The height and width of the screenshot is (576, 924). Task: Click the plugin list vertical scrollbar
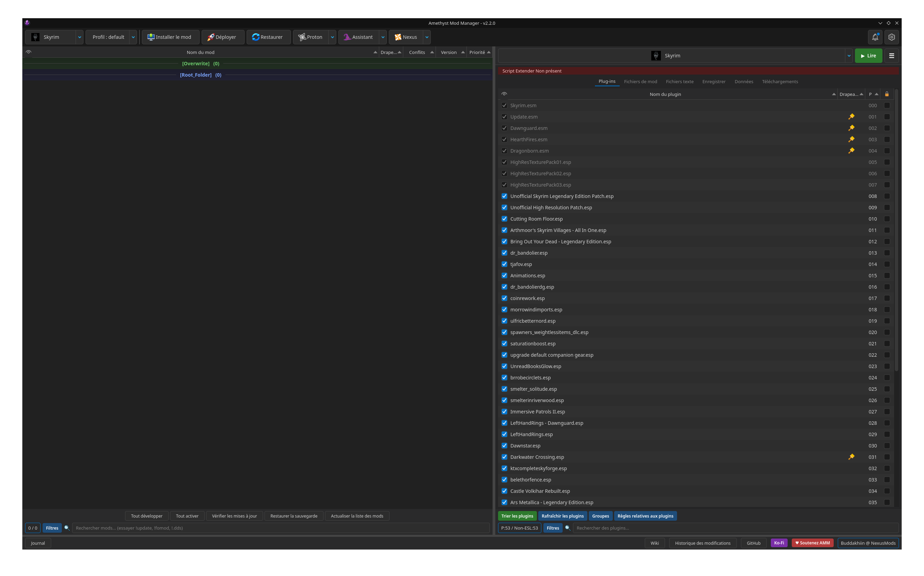click(x=897, y=231)
